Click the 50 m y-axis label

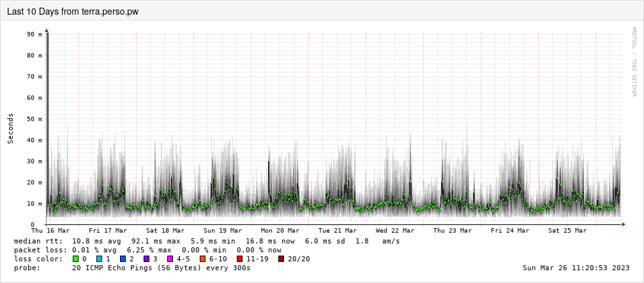(x=35, y=119)
